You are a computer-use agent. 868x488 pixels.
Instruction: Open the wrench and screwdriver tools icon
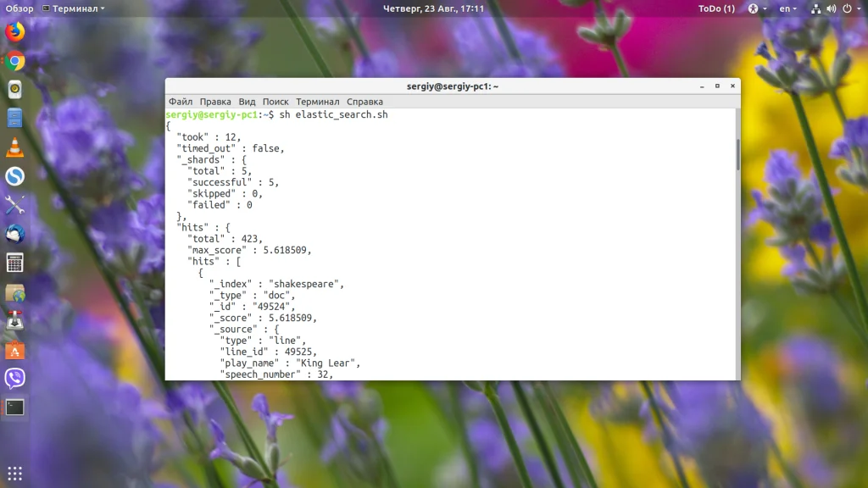(15, 205)
